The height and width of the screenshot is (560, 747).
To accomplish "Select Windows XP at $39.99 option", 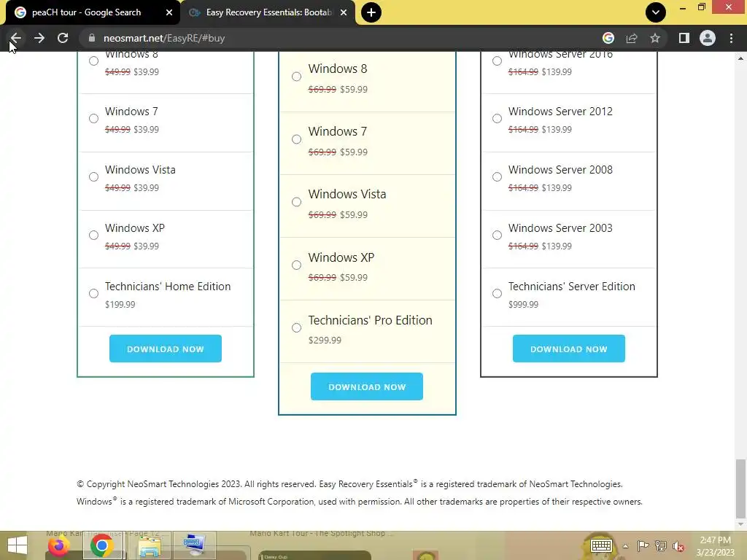I will (x=94, y=236).
